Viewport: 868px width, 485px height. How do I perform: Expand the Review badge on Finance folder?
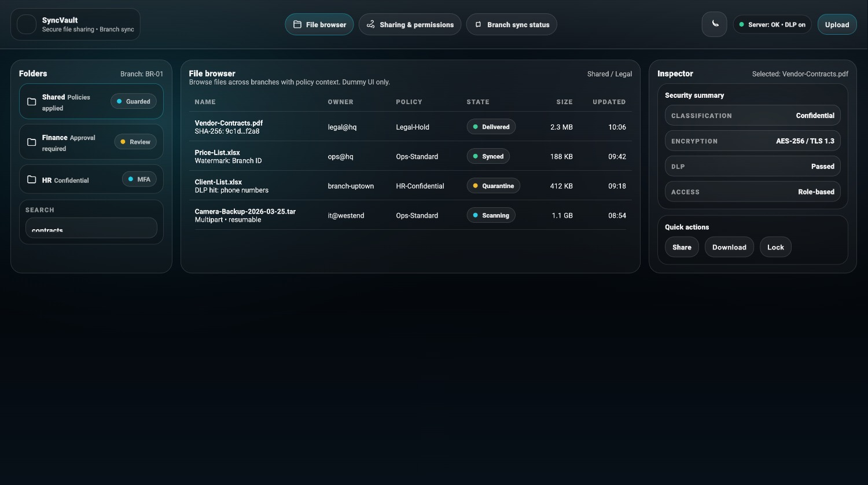tap(135, 141)
